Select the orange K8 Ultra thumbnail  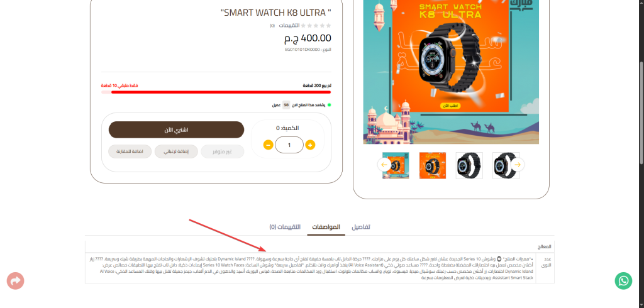[433, 165]
